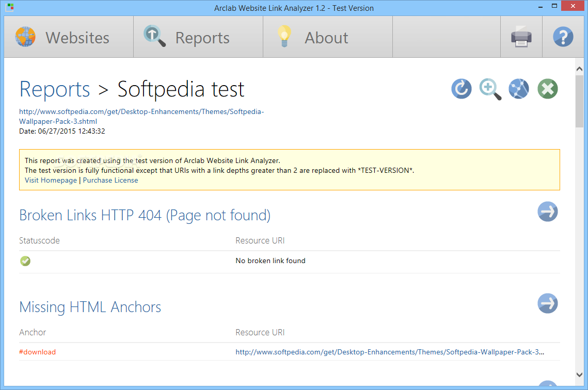
Task: Open help with the question mark icon
Action: tap(563, 37)
